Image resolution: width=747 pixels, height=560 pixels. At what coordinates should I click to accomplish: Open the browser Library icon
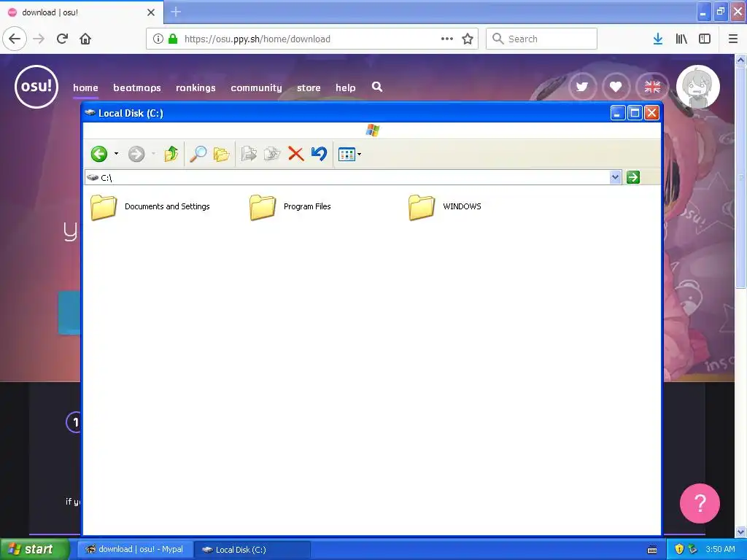coord(681,39)
